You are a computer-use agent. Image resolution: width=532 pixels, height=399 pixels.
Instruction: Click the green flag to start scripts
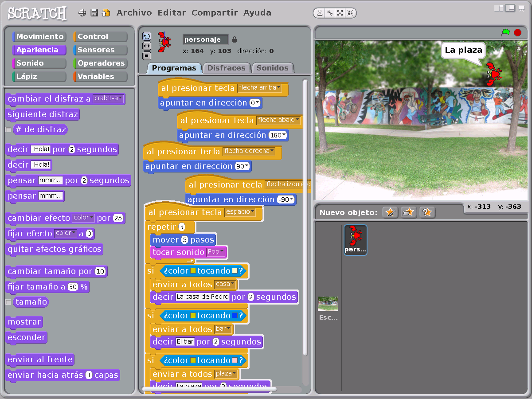click(x=505, y=32)
